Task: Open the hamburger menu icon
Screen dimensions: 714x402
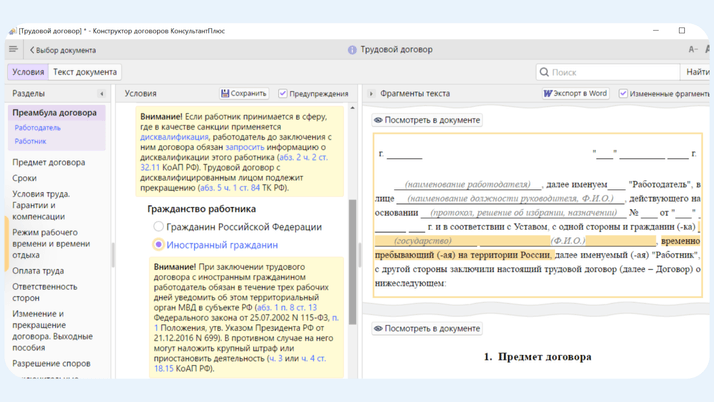Action: (13, 49)
